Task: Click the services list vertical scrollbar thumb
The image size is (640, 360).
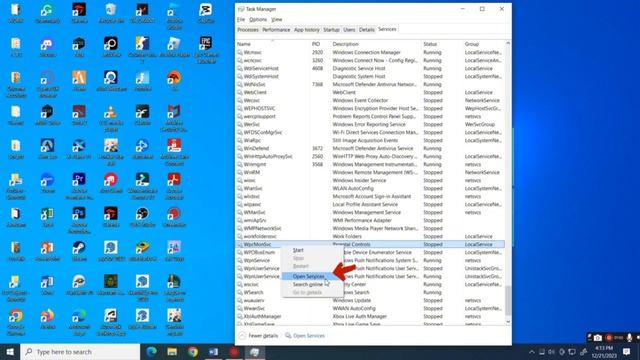Action: (508, 300)
